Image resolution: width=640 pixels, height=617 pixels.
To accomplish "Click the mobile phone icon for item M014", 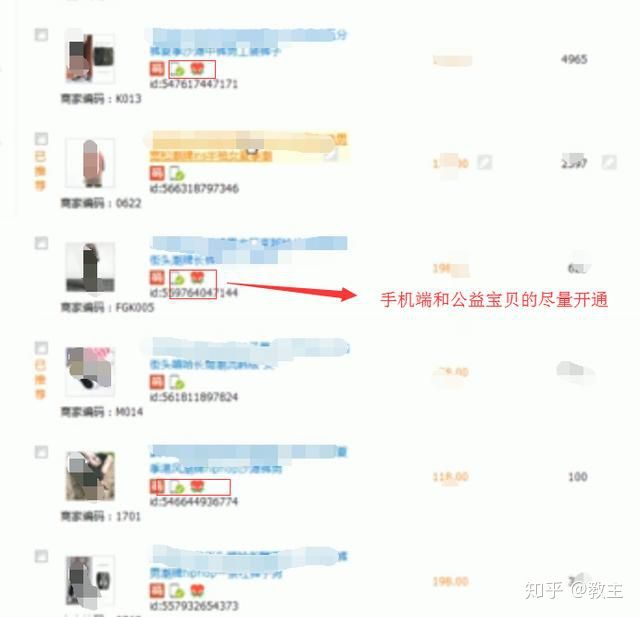I will [178, 382].
